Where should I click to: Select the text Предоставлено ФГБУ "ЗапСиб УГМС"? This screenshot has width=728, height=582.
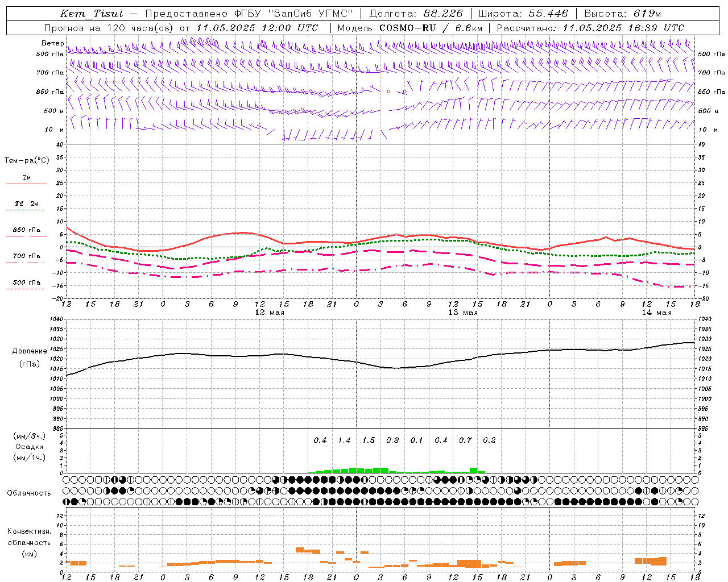click(x=249, y=14)
